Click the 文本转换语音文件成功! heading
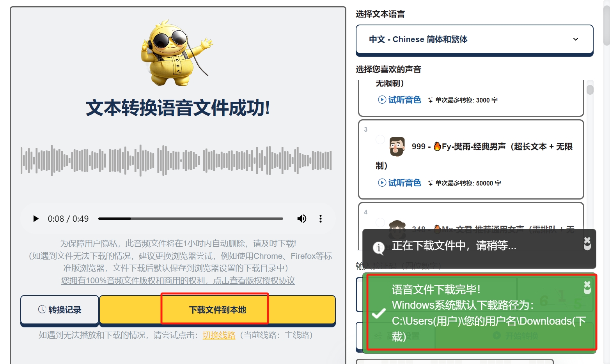The image size is (610, 364). click(x=178, y=108)
